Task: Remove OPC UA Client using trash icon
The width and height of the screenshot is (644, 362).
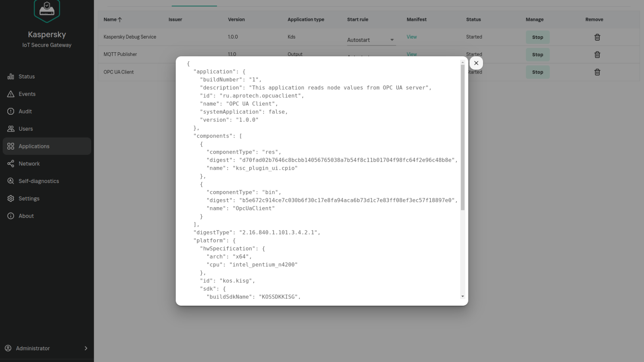Action: 597,72
